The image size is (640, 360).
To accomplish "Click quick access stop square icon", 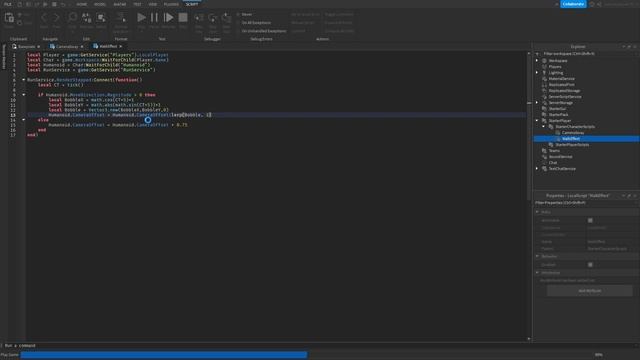I will click(54, 4).
